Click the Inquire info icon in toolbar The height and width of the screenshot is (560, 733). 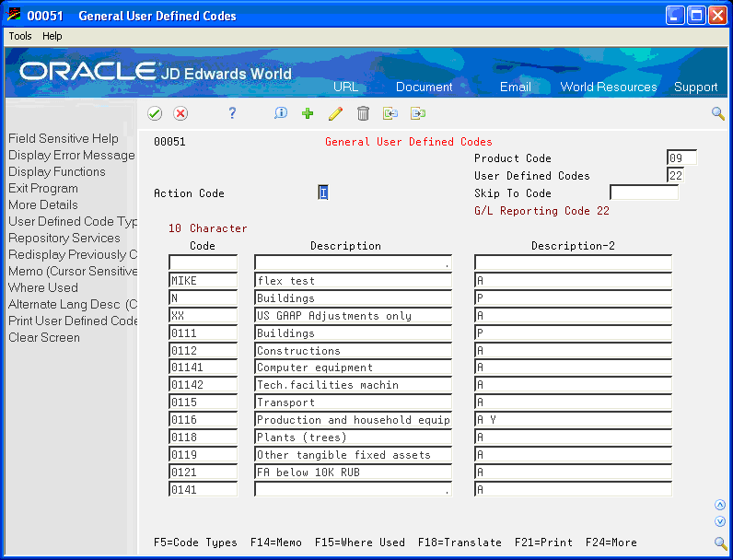(281, 113)
